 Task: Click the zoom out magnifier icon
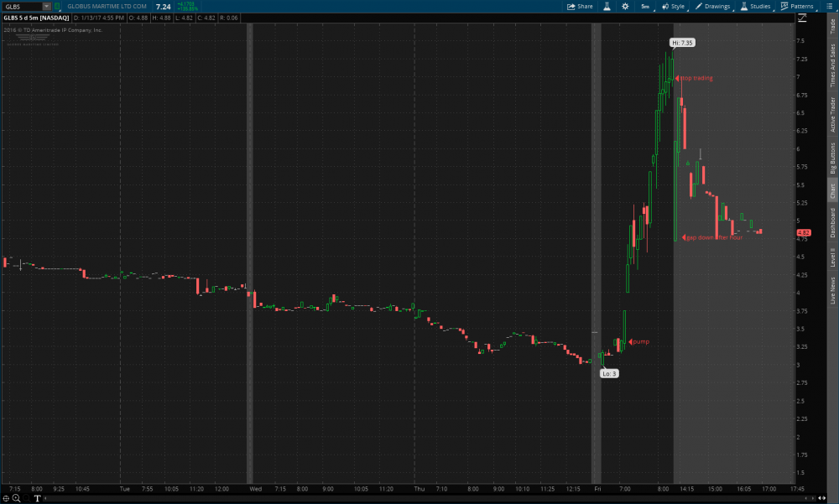pyautogui.click(x=26, y=498)
